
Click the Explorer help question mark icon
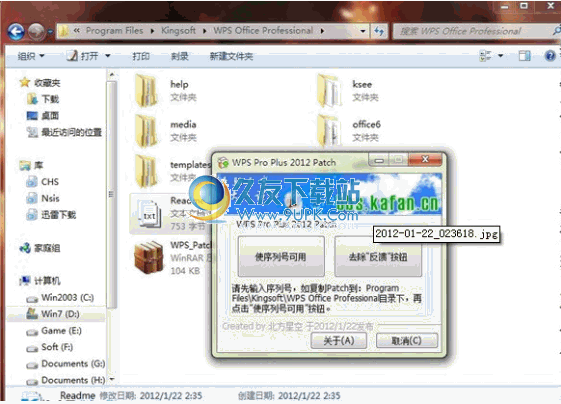550,56
